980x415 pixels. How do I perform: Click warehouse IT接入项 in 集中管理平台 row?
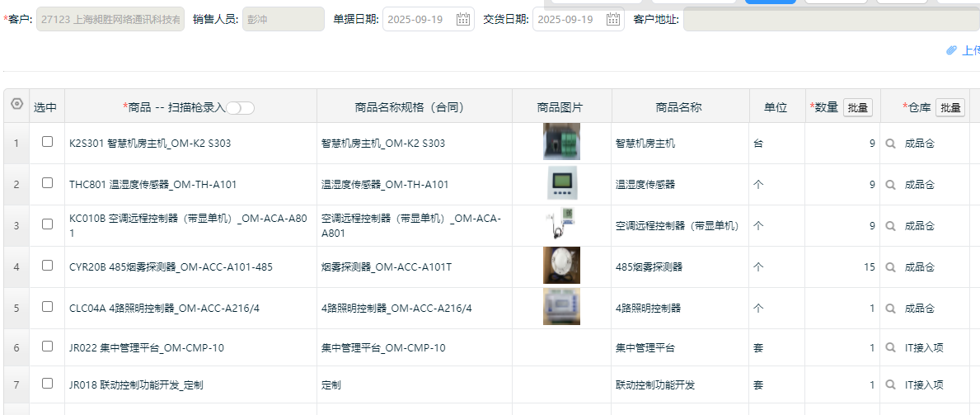[x=924, y=348]
